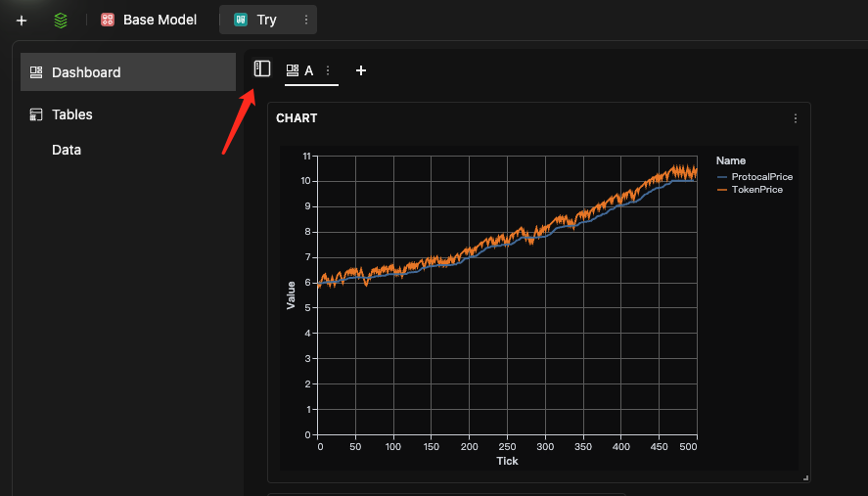Open Tables in the sidebar
Image resolution: width=868 pixels, height=496 pixels.
(x=72, y=114)
